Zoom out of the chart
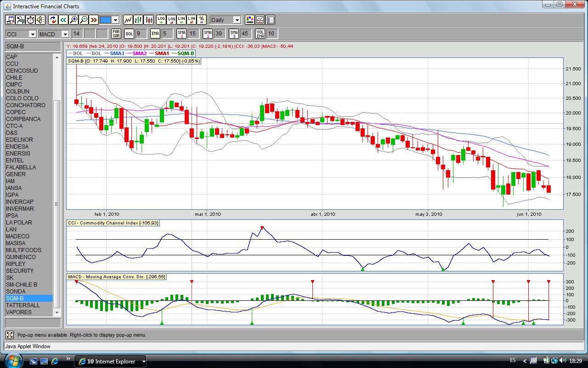This screenshot has width=588, height=368. (x=84, y=20)
